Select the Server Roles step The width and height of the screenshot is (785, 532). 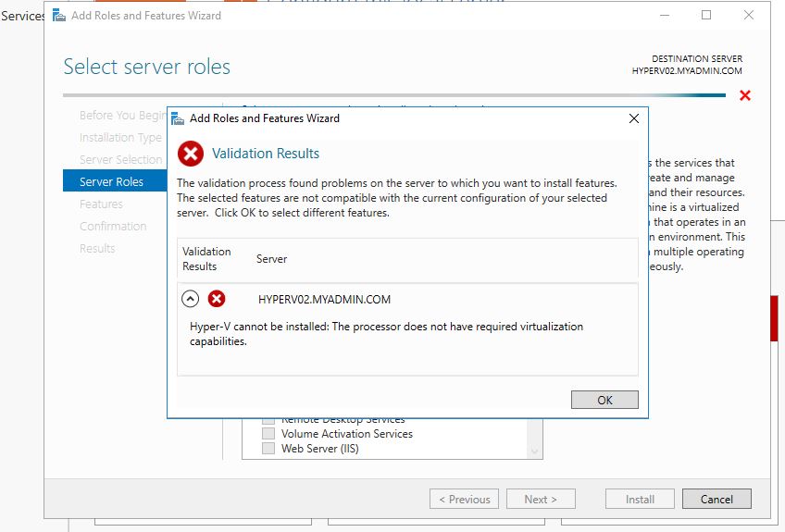(115, 181)
